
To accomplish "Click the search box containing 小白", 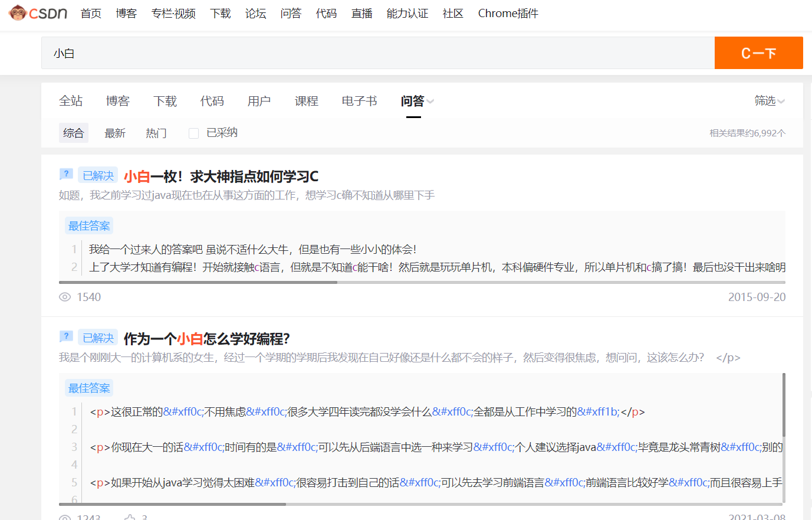I will (378, 53).
